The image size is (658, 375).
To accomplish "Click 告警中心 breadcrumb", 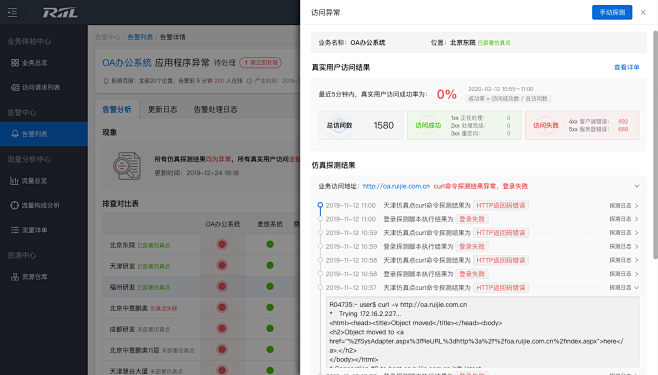I will [x=107, y=37].
